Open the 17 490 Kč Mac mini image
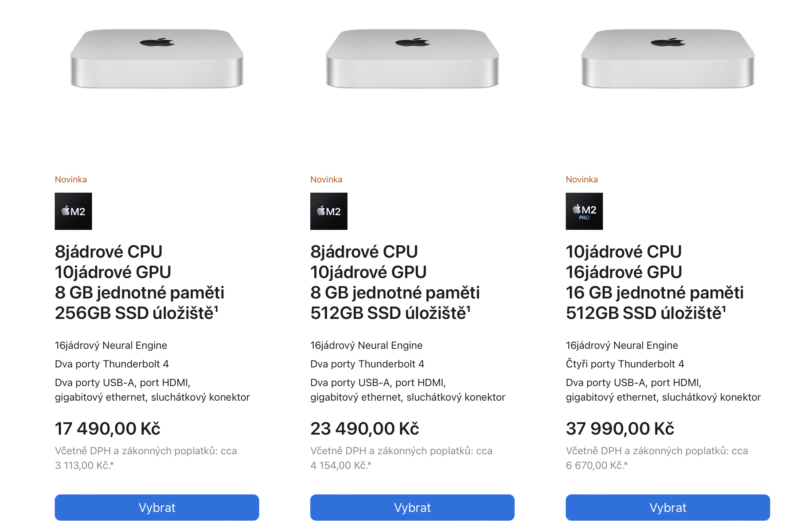Screen dimensions: 803x532 coord(157,58)
